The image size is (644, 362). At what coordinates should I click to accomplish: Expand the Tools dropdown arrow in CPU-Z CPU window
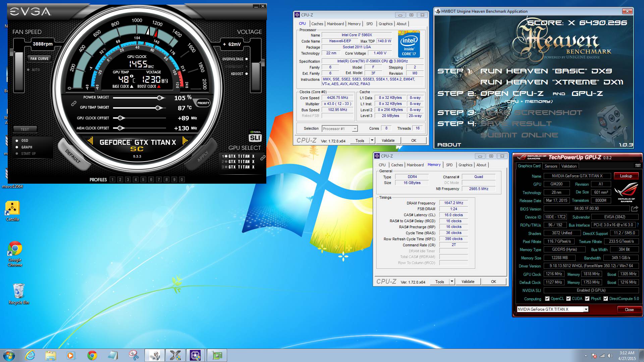(372, 140)
